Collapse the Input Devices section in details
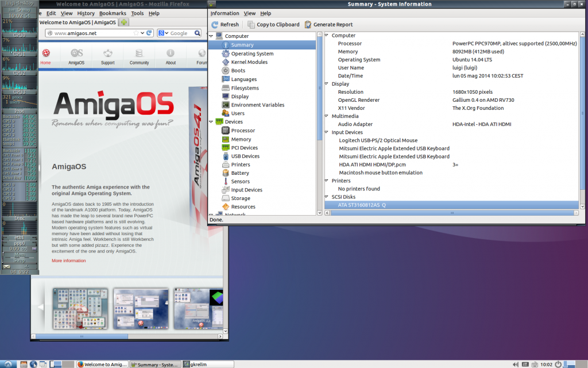The width and height of the screenshot is (588, 368). click(327, 132)
